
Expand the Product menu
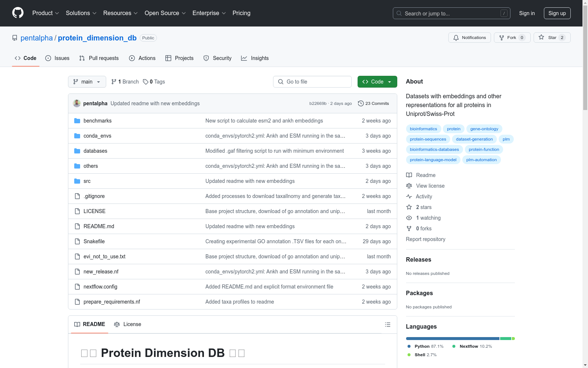[x=46, y=13]
